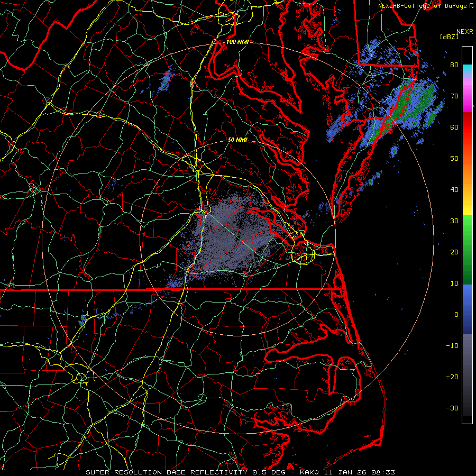Select the 60 value on the dBZ scale
The width and height of the screenshot is (476, 476).
[x=454, y=127]
